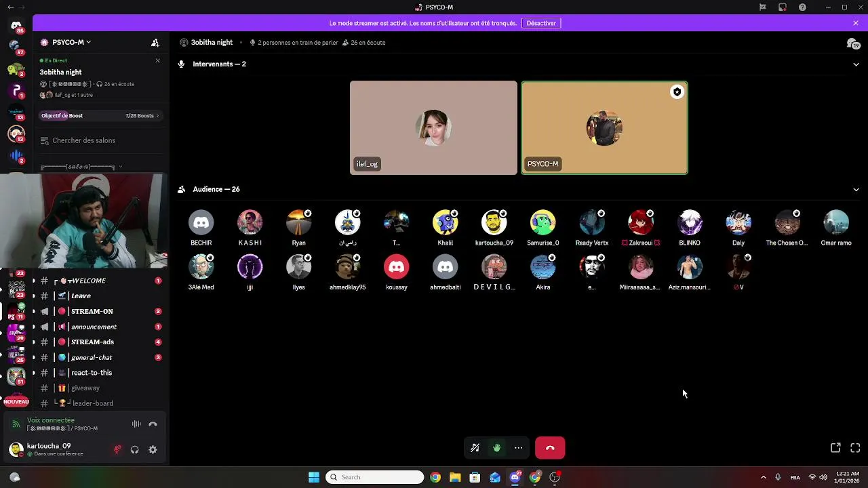868x488 pixels.
Task: Click audience member Akira avatar
Action: pos(543,267)
